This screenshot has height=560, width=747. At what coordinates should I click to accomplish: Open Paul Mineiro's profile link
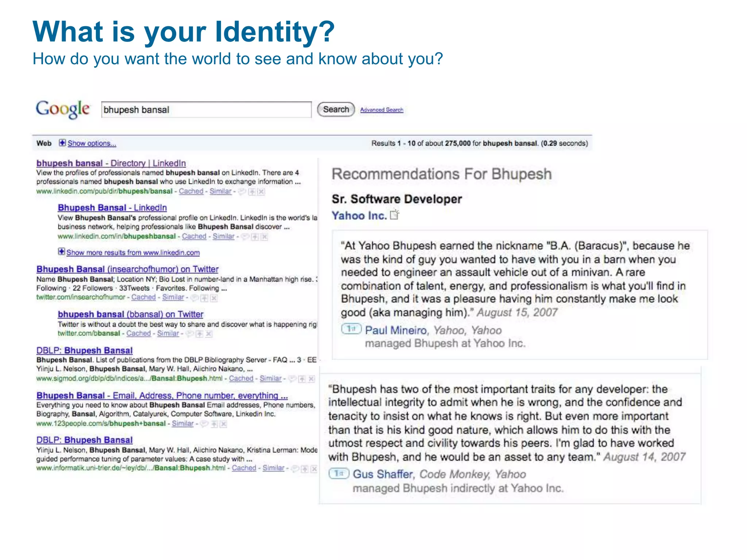396,330
